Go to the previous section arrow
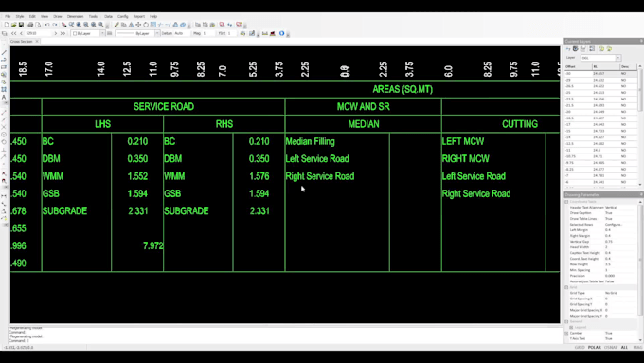Viewport: 644px width, 363px height. [21, 33]
